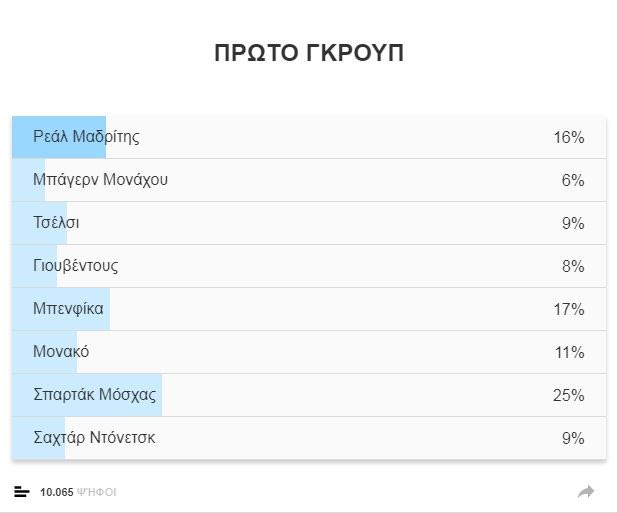Click the 9% result for Σαχτάρ Ντόνετσκ
This screenshot has width=617, height=513.
(x=572, y=438)
